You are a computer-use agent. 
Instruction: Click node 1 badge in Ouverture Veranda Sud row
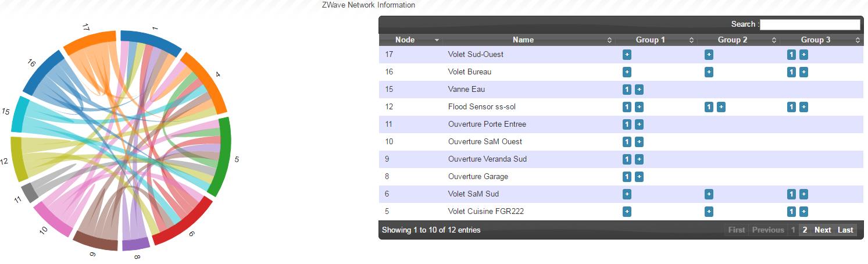[x=627, y=159]
